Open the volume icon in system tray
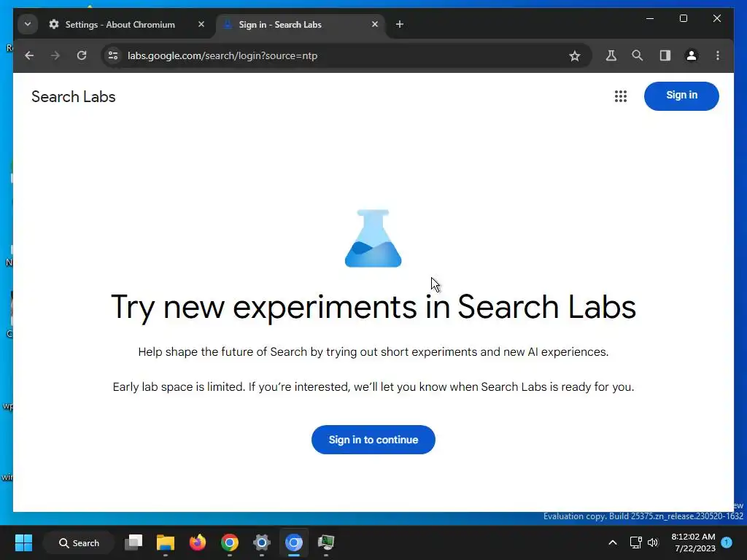 (653, 542)
